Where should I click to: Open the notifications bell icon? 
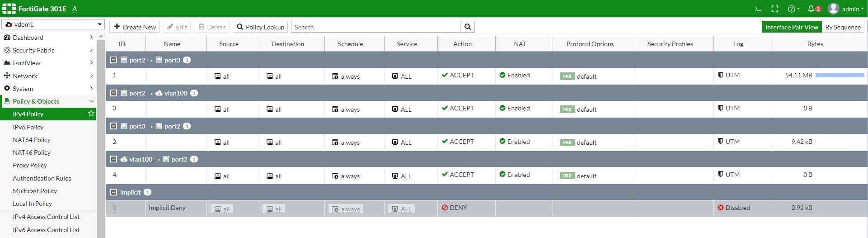pyautogui.click(x=812, y=9)
